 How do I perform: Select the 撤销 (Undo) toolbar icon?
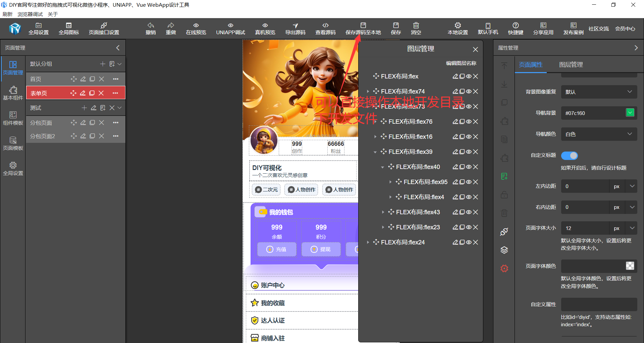point(151,28)
